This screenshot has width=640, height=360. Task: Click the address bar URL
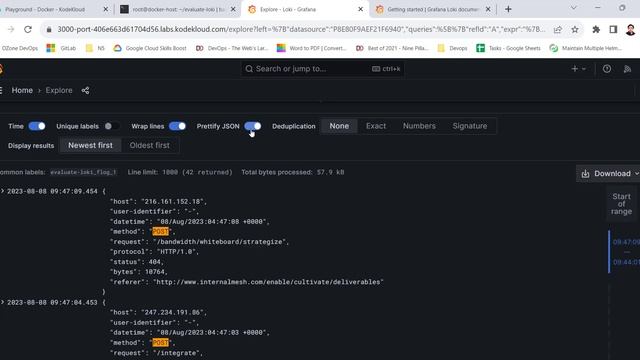(301, 29)
